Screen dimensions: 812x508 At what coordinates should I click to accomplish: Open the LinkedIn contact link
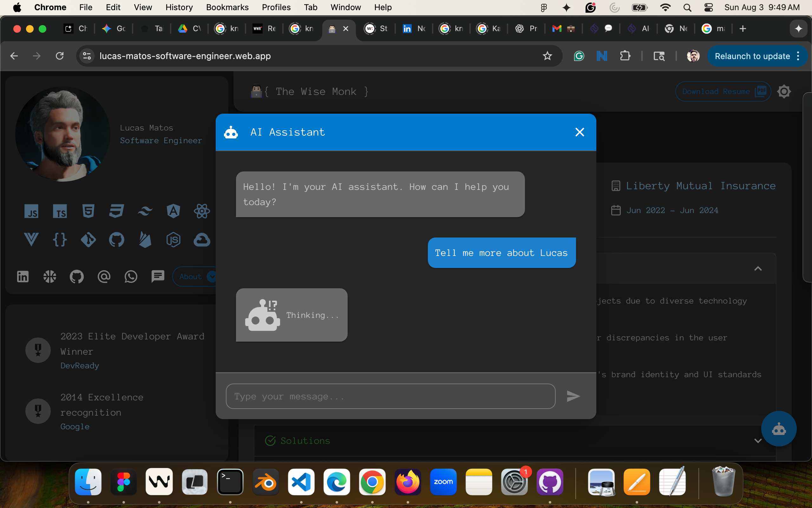point(23,277)
